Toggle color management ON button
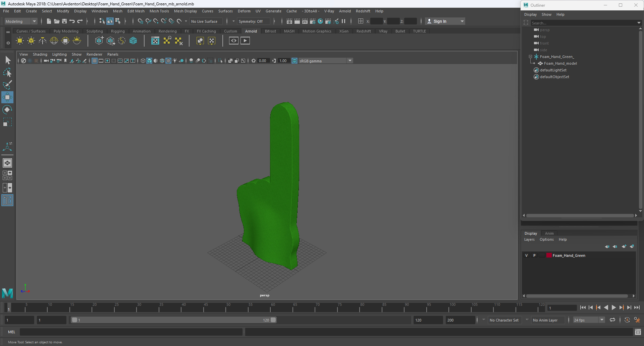Viewport: 644px width, 346px height. tap(294, 61)
